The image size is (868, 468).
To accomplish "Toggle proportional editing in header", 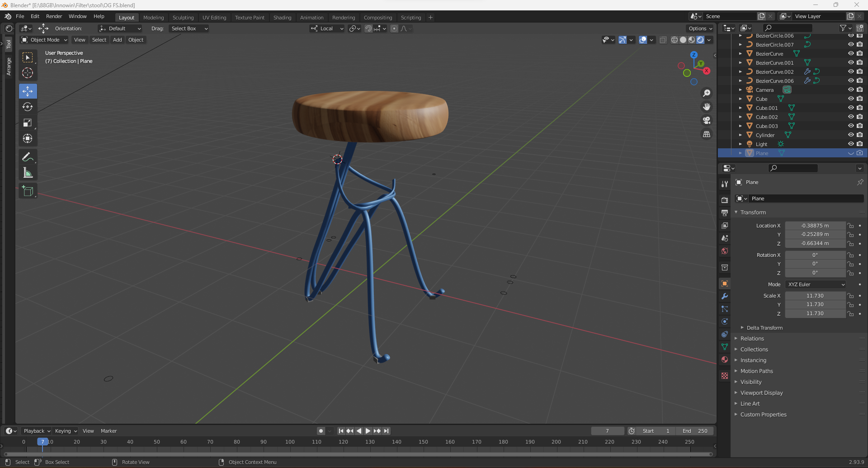I will coord(394,28).
